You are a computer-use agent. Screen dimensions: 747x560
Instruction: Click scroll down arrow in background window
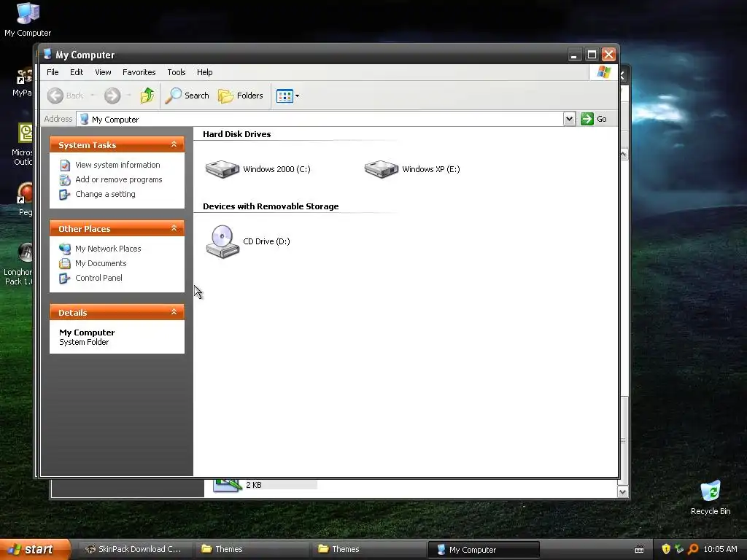[x=623, y=492]
